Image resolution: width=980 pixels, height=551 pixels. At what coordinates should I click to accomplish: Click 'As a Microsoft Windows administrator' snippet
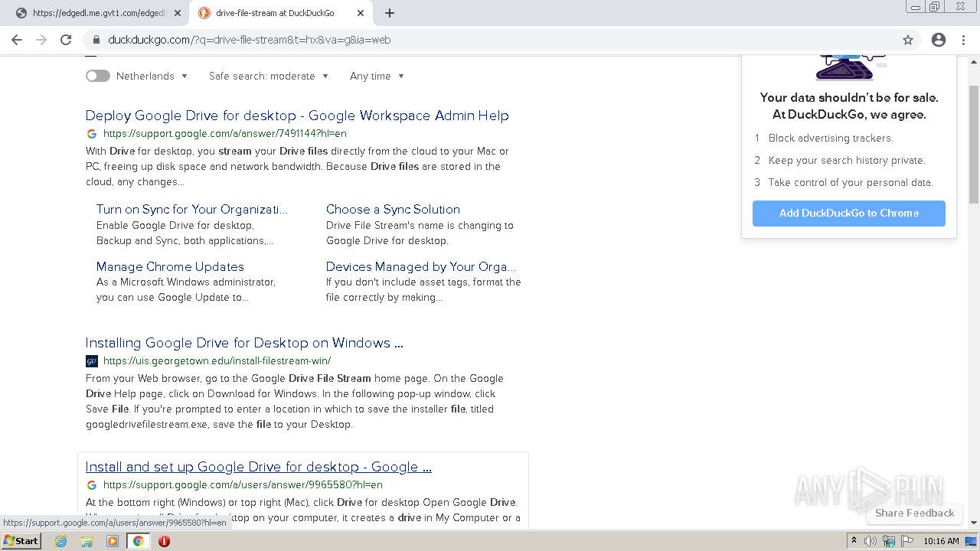coord(186,289)
